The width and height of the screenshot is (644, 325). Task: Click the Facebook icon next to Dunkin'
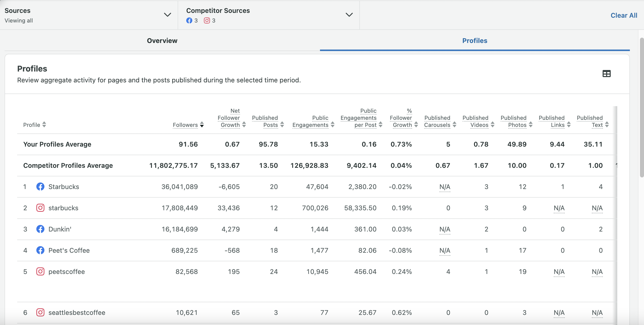pos(40,229)
